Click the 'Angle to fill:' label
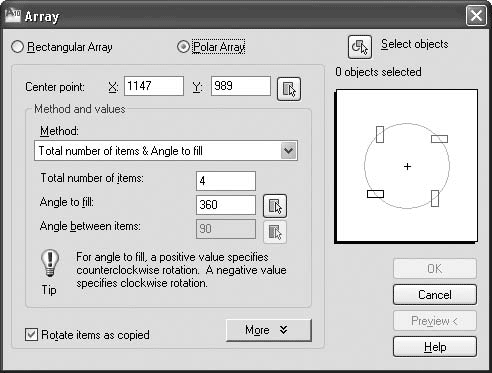Viewport: 492px width, 373px height. coord(67,202)
